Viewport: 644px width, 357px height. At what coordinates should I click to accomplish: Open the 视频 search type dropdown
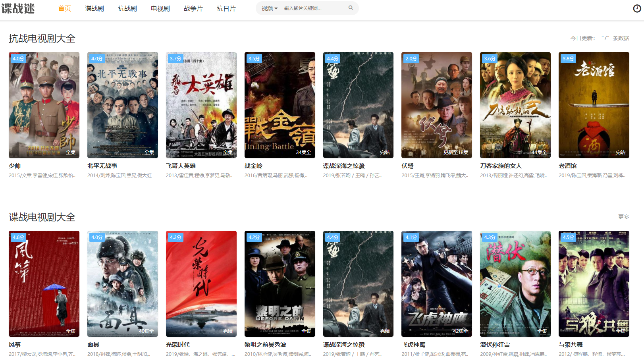click(270, 8)
